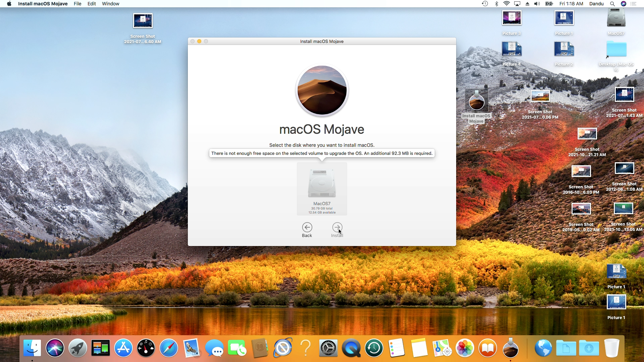644x362 pixels.
Task: Select Screen Shot 2021-07...0.06 PM file
Action: (540, 96)
